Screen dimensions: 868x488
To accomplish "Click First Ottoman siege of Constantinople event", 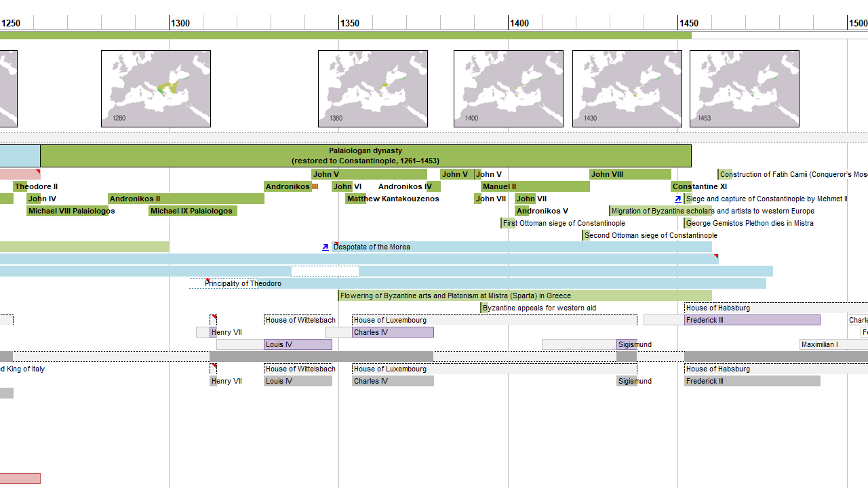I will (x=564, y=223).
